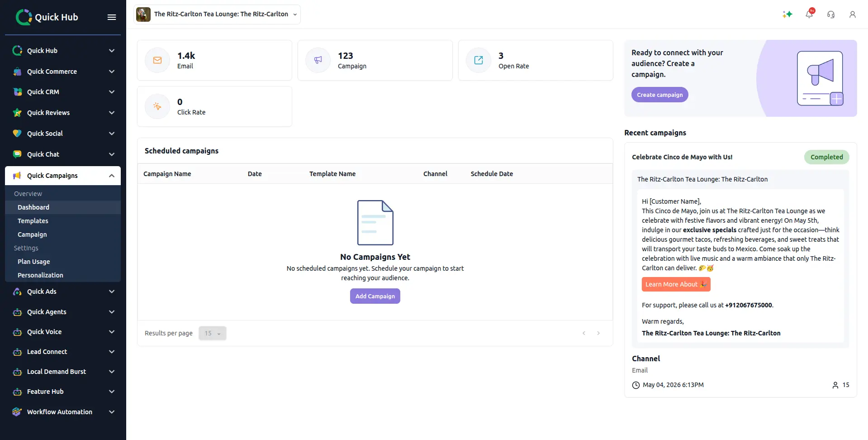
Task: Open the notifications bell
Action: 809,14
